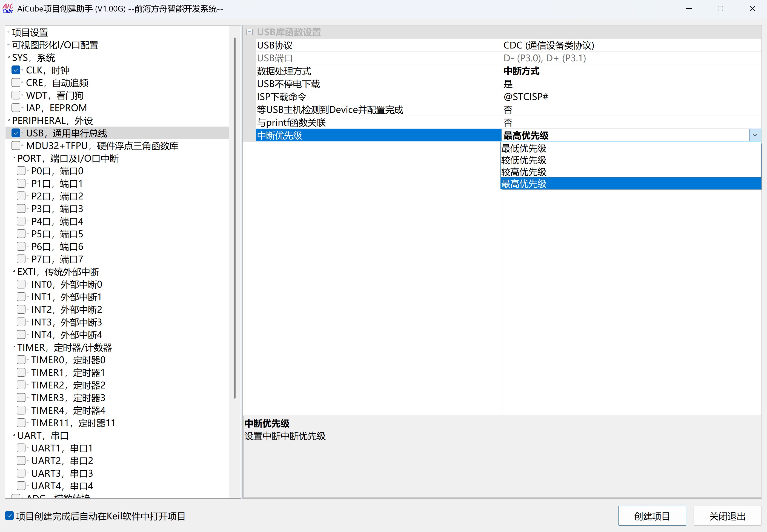This screenshot has height=532, width=767.
Task: Choose 较低优先级 from the dropdown list
Action: [x=630, y=160]
